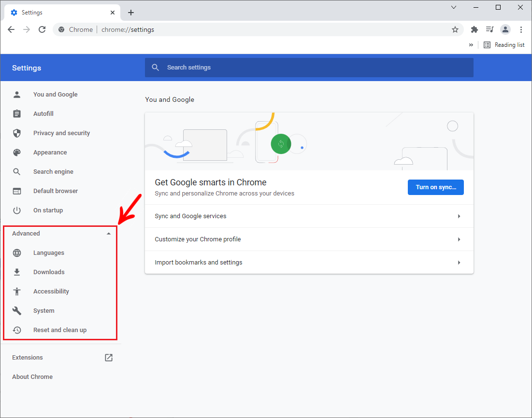532x418 pixels.
Task: Click the restore clock icon beside Reset
Action: 17,330
